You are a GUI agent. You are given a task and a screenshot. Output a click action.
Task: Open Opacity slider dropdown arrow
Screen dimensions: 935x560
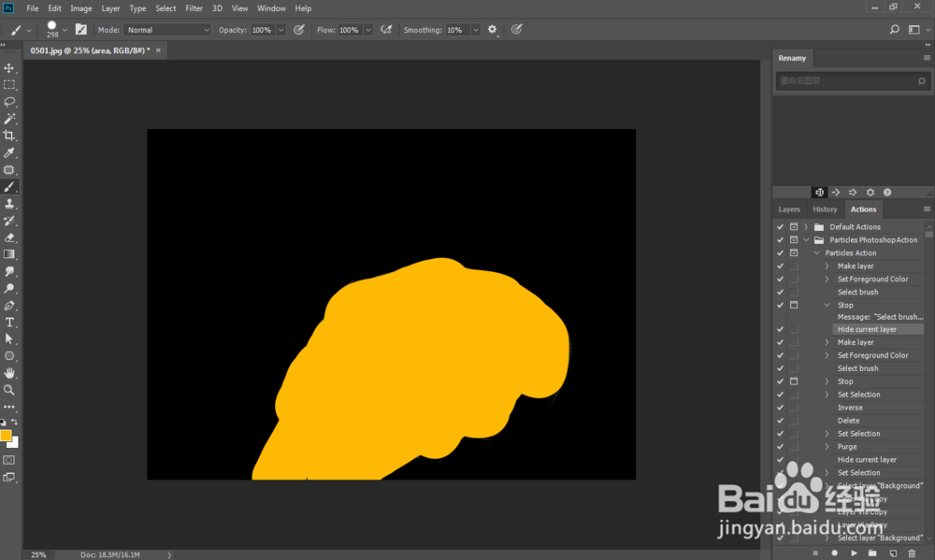(280, 30)
